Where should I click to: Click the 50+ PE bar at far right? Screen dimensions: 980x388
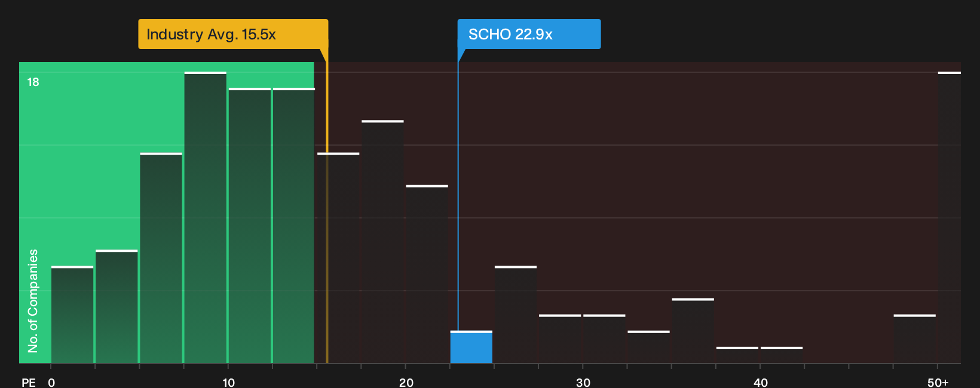tap(950, 217)
